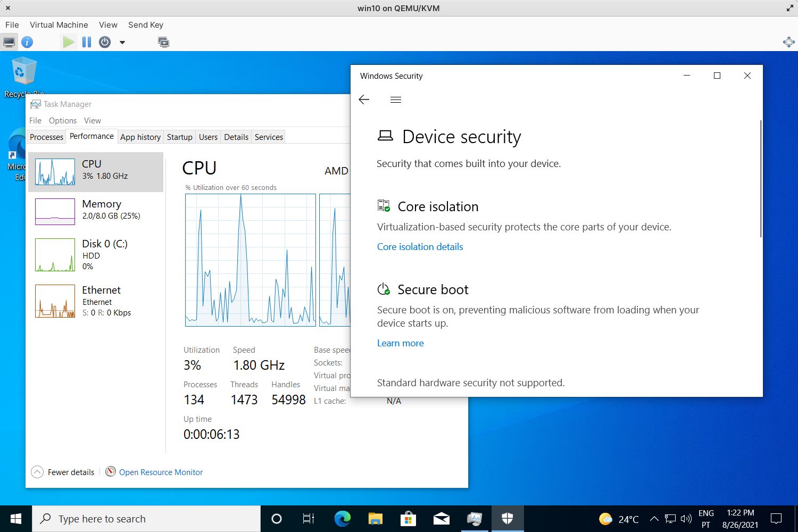Open the Windows Security hamburger menu
Screen dimensions: 798x532
(x=396, y=99)
